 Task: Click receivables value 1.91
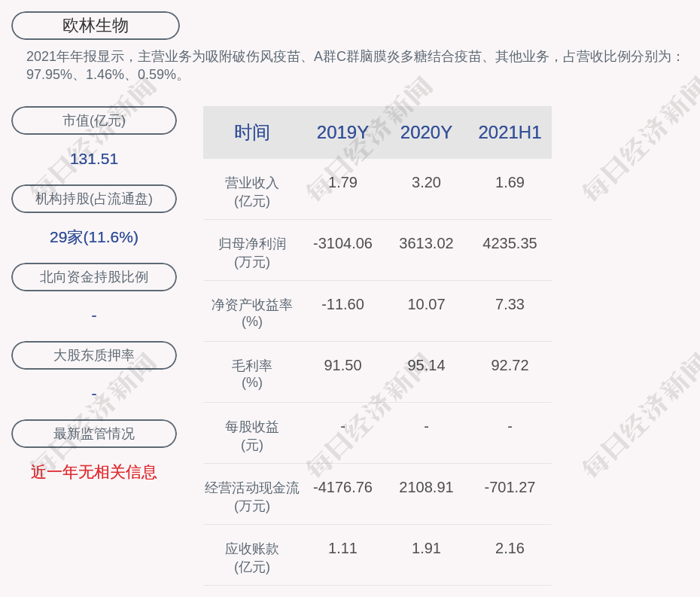(426, 548)
